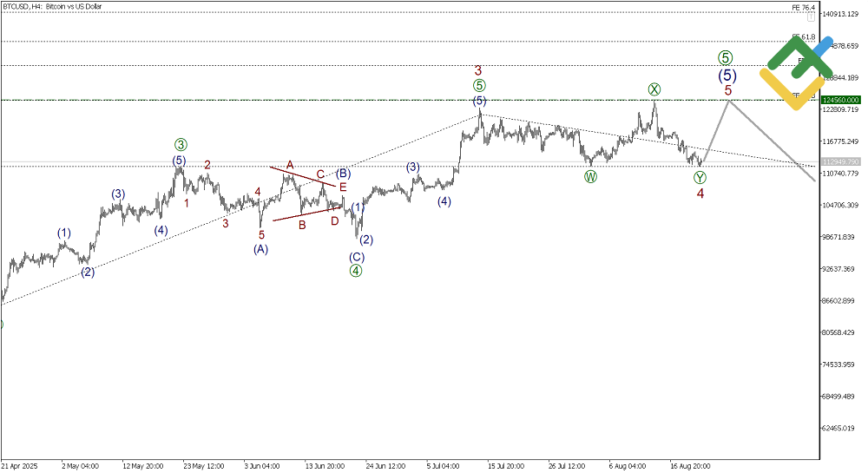The height and width of the screenshot is (473, 868).
Task: Click the 2 May 04:00 time label
Action: pos(80,466)
